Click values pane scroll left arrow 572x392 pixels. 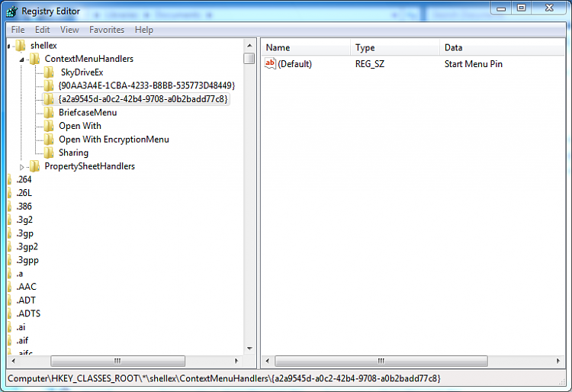(x=268, y=361)
